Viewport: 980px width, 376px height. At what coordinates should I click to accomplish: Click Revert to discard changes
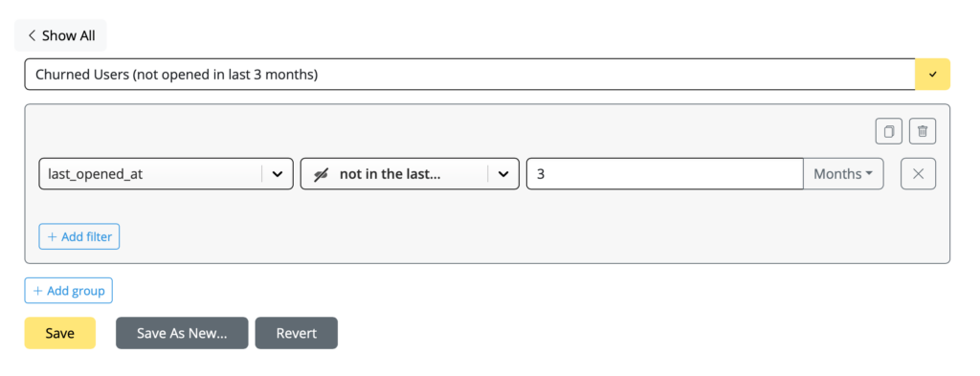pos(297,333)
